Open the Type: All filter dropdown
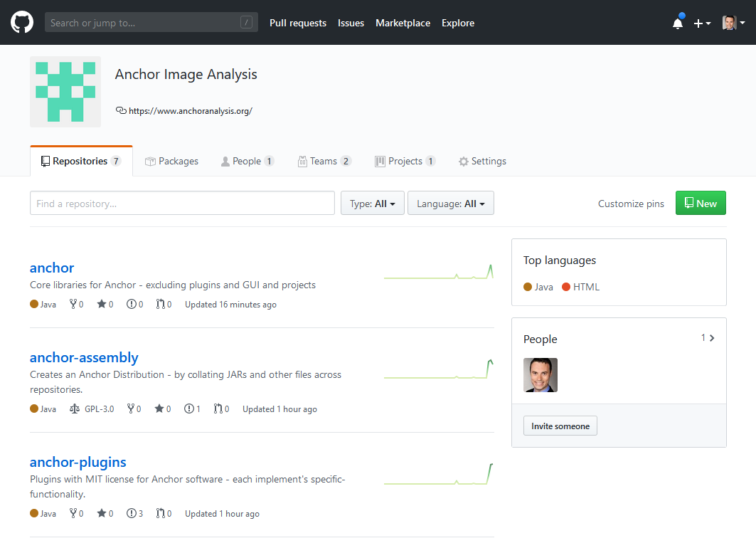 [x=372, y=203]
